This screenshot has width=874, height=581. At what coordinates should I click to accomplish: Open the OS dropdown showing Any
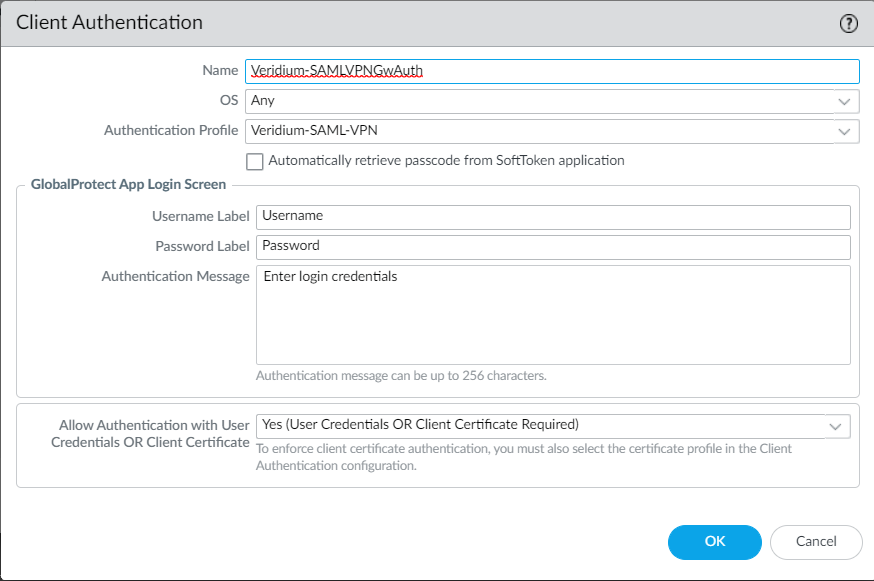[x=540, y=101]
